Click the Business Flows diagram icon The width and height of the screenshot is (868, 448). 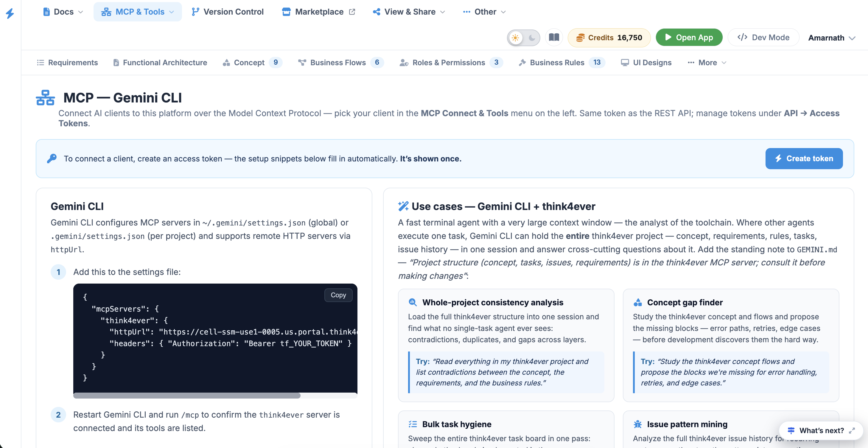(302, 63)
